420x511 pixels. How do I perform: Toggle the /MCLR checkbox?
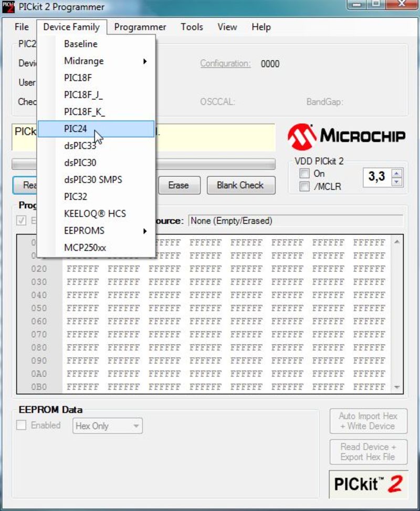(x=304, y=187)
